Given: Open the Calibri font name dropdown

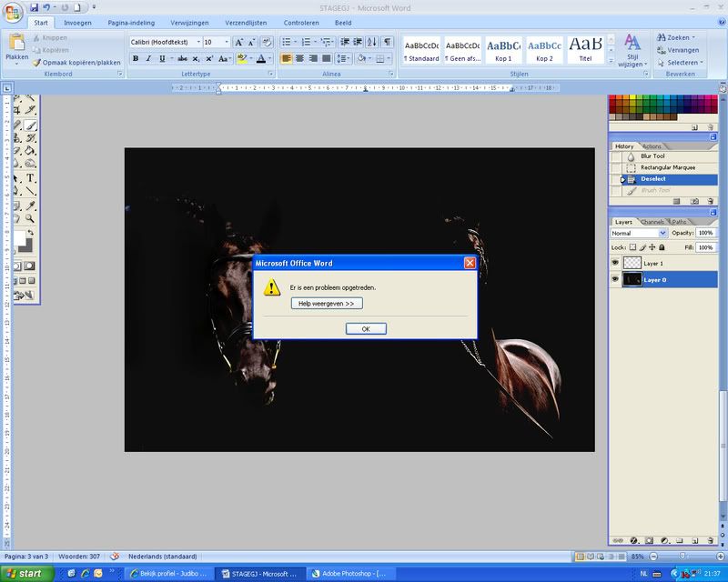Looking at the screenshot, I should [198, 42].
